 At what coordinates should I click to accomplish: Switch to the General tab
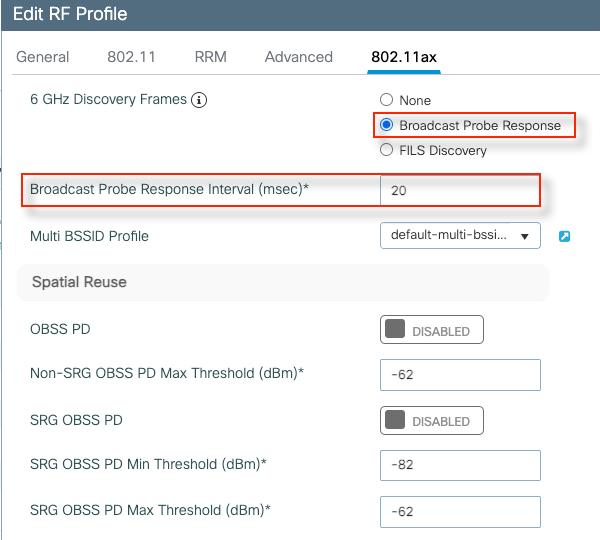point(43,57)
